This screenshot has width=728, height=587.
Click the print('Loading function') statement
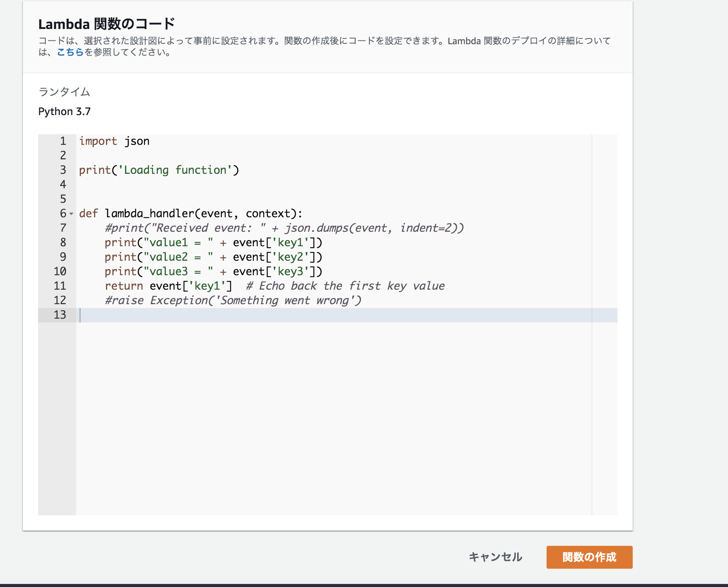click(159, 170)
